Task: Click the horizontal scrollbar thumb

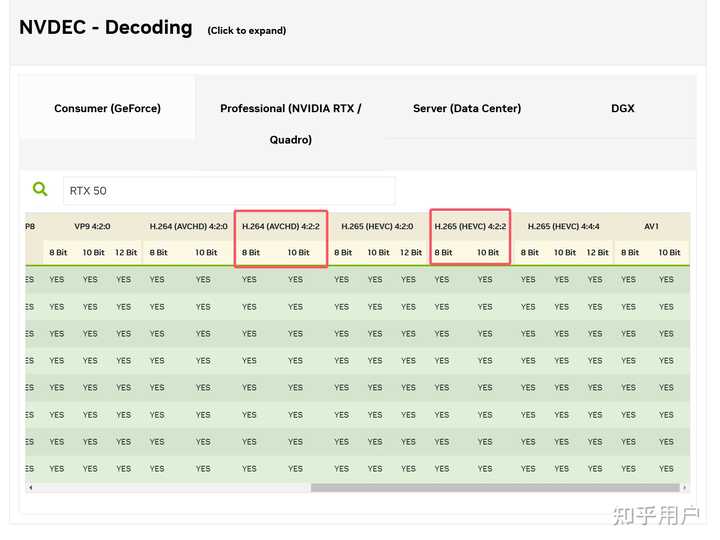Action: coord(495,487)
